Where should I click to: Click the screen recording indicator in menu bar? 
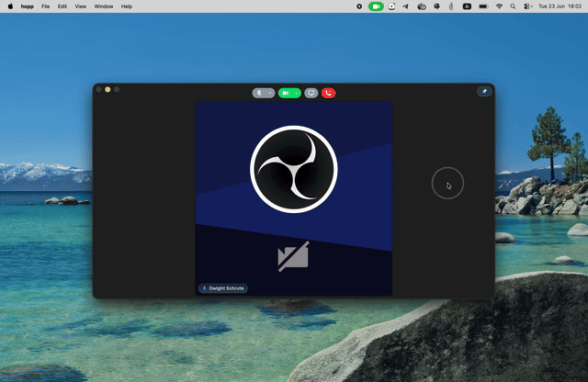(x=359, y=6)
